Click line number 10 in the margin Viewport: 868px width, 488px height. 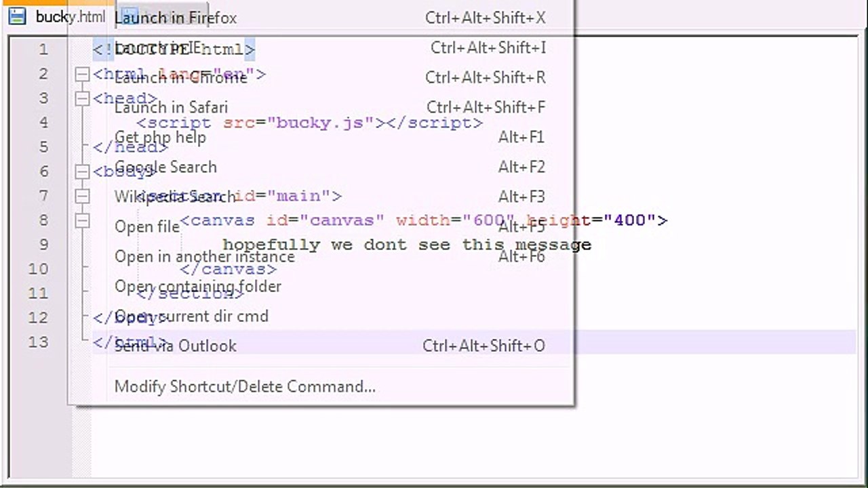pos(39,269)
